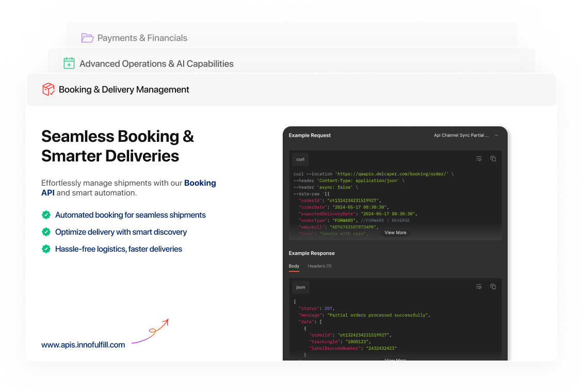This screenshot has height=392, width=583.
Task: Open the www.apis.innofulfill.com link
Action: 83,345
